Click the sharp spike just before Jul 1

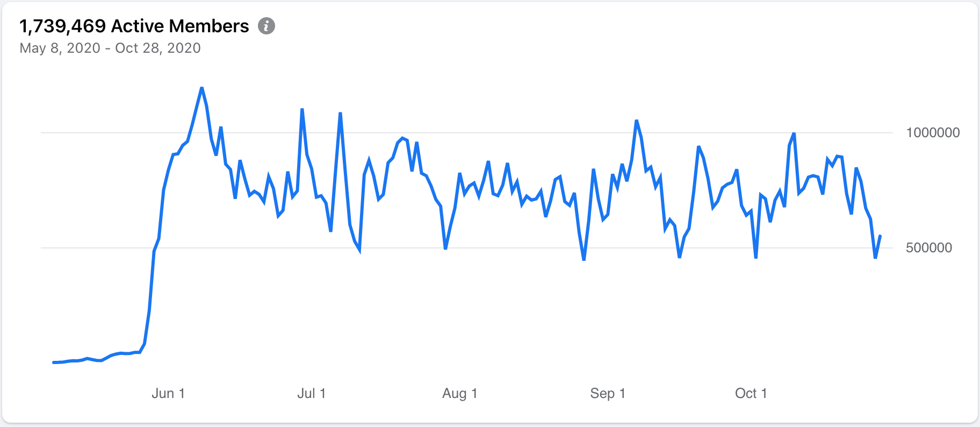pyautogui.click(x=302, y=109)
